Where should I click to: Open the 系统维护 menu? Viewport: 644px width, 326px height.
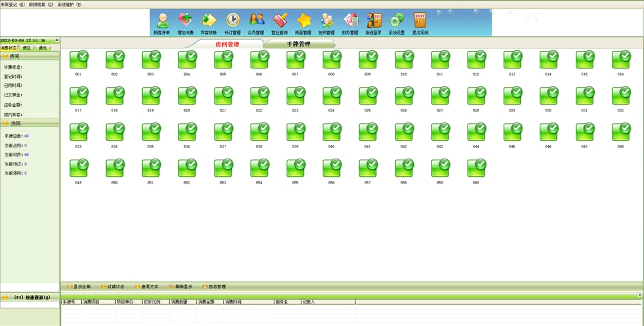(x=70, y=5)
